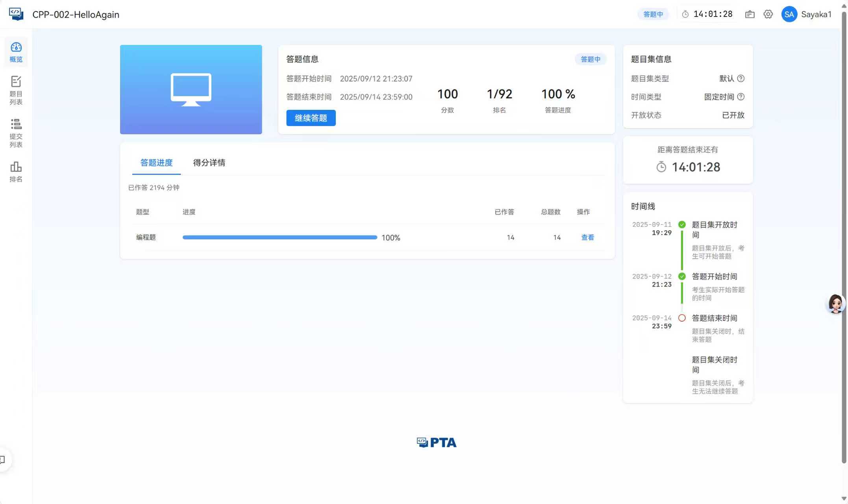
Task: Open 提交列表 submission list in sidebar
Action: 16,133
